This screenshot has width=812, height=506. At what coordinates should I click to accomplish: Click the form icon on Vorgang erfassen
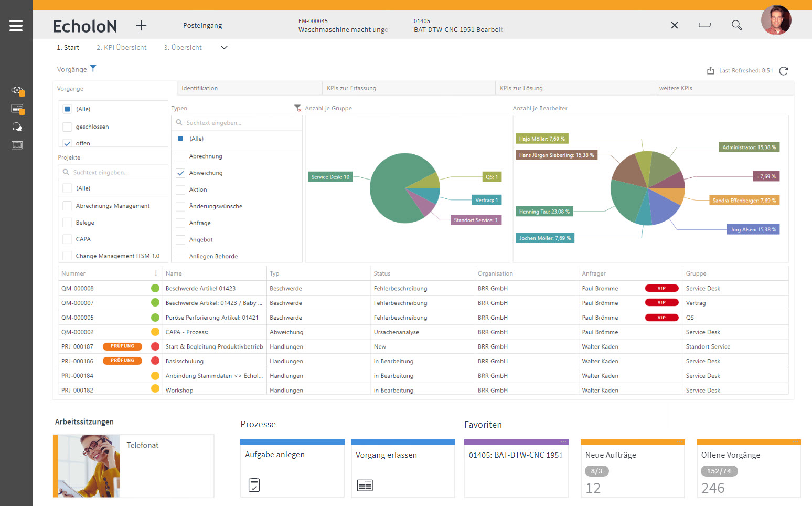tap(365, 485)
